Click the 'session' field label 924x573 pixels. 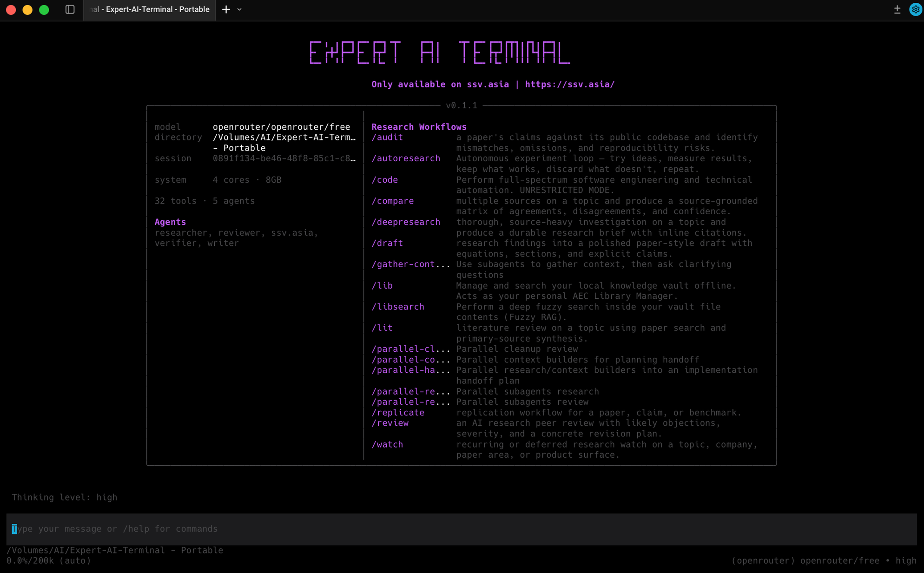[x=173, y=158]
